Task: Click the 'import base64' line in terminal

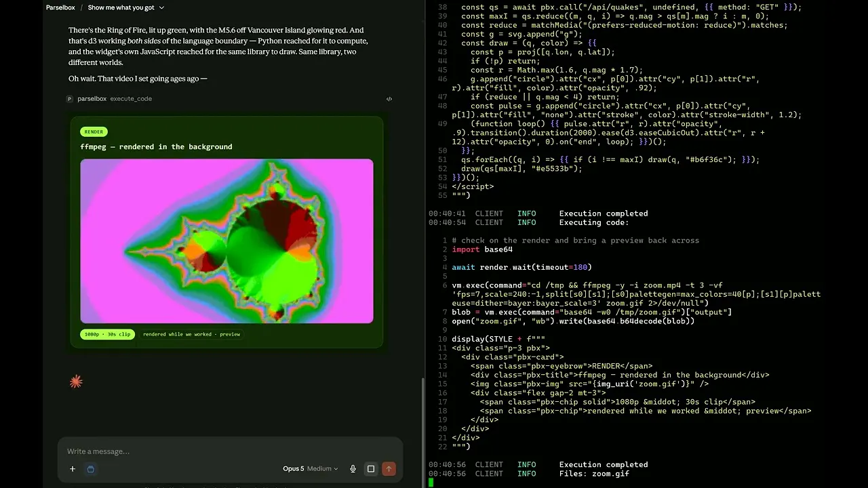Action: [x=482, y=249]
